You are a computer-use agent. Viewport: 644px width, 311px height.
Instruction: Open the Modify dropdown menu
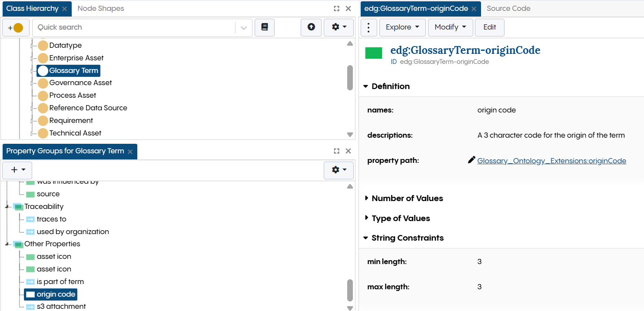click(x=450, y=27)
